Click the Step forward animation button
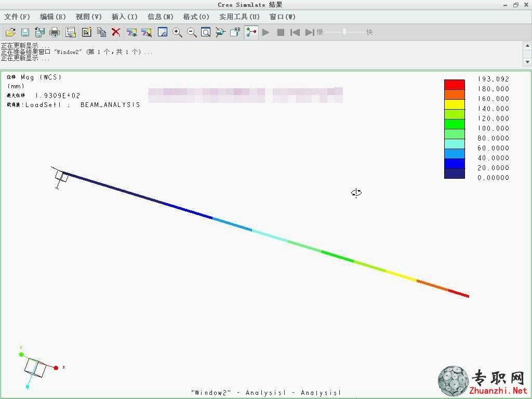The height and width of the screenshot is (399, 532). [x=310, y=32]
